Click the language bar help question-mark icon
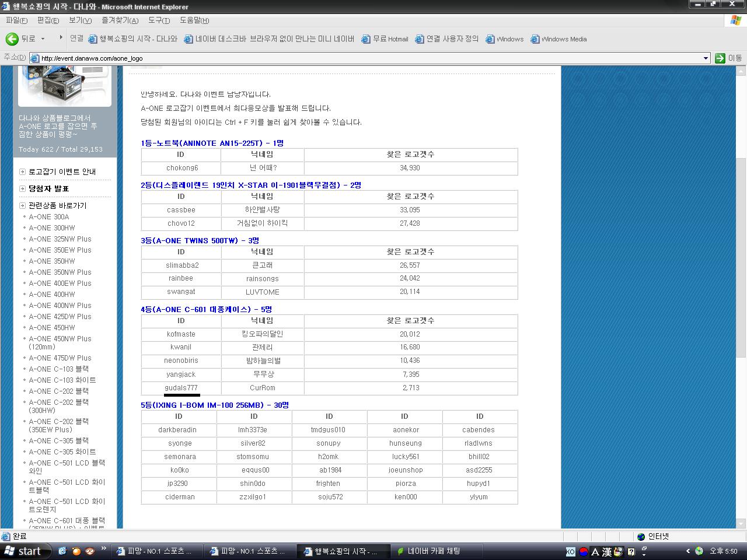This screenshot has width=747, height=560. (631, 551)
